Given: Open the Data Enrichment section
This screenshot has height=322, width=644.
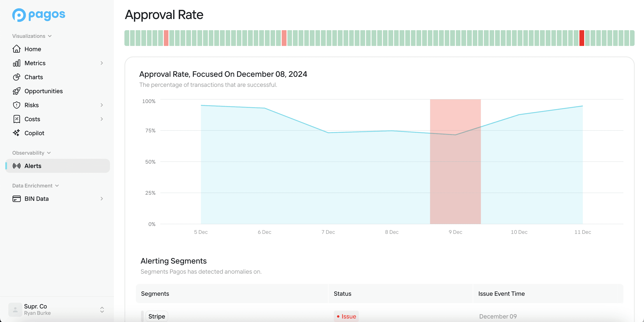Looking at the screenshot, I should coord(57,185).
